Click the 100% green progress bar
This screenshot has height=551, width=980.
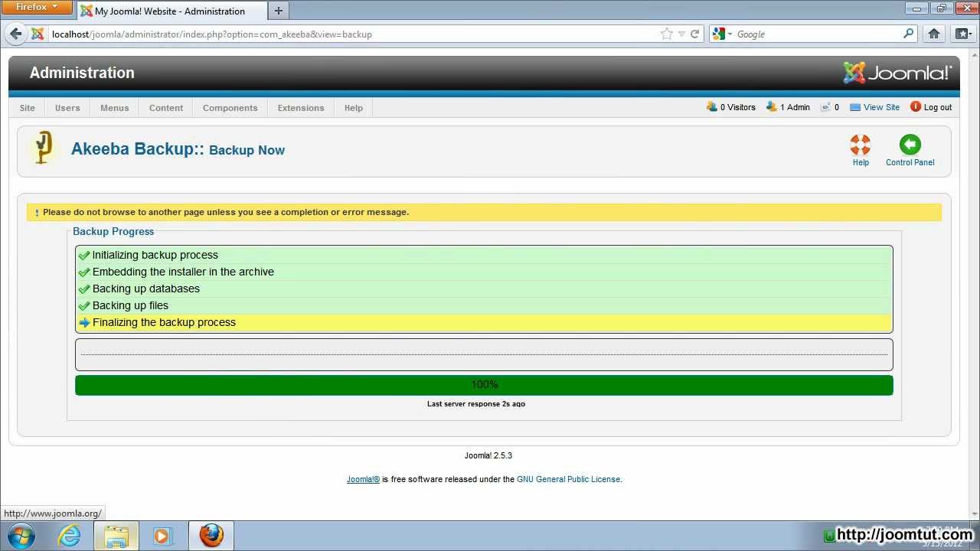tap(484, 385)
